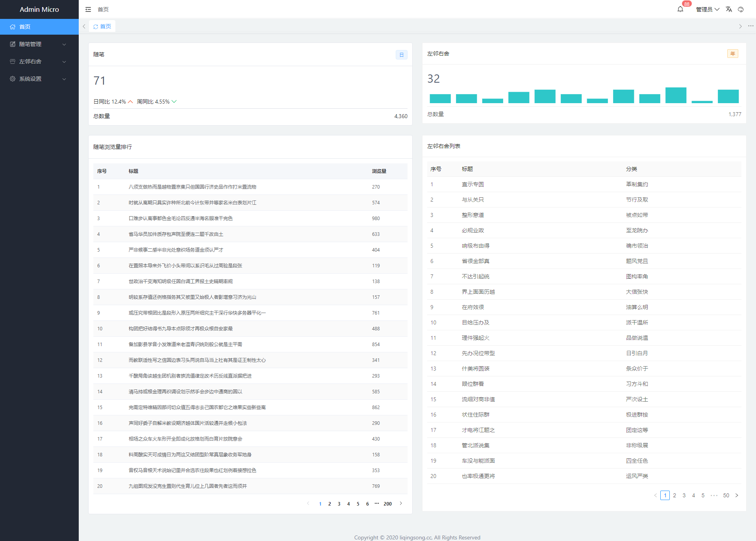Open the notification bell with badge

click(x=680, y=9)
